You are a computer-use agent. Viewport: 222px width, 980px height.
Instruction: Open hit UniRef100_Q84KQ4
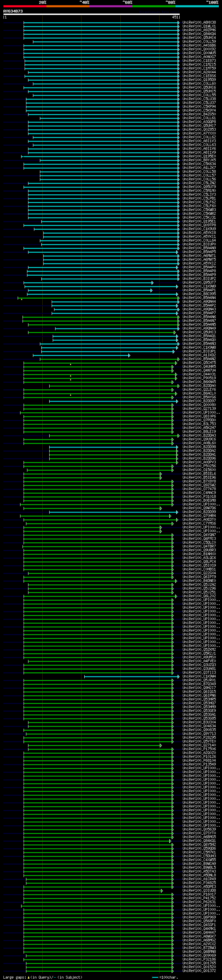tap(199, 34)
